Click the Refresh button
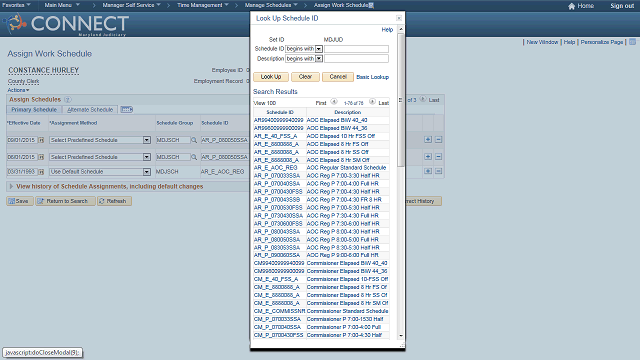The width and height of the screenshot is (640, 360). (114, 201)
